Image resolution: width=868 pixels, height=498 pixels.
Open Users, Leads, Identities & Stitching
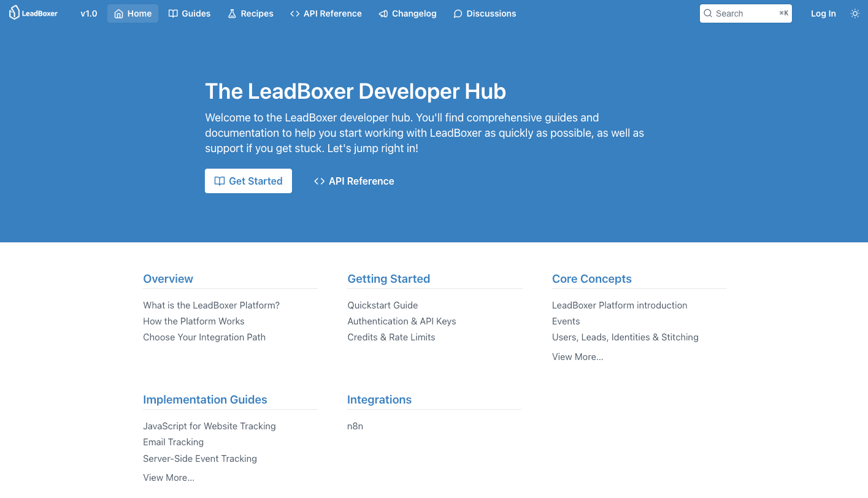click(625, 337)
